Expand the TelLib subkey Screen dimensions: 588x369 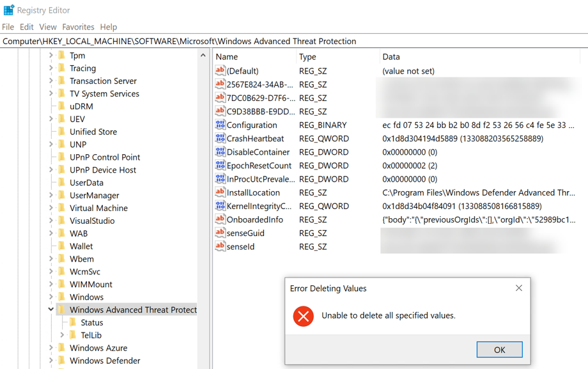(62, 335)
